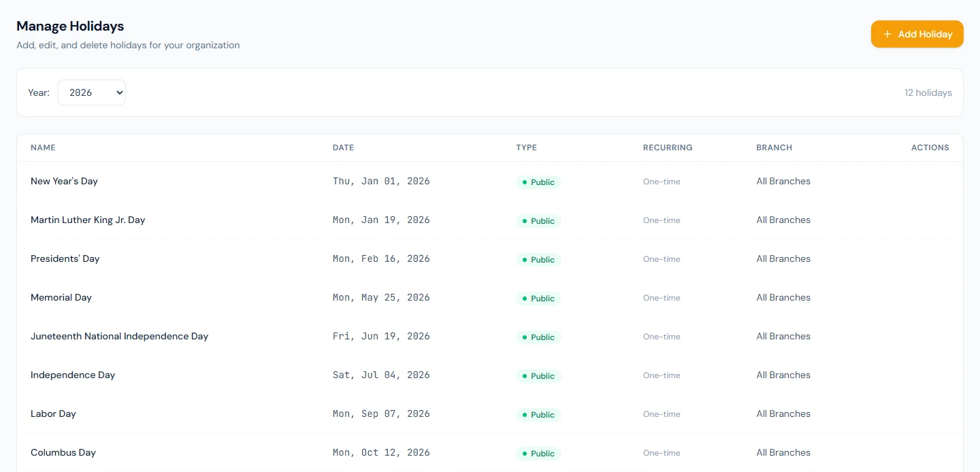Click the Add Holiday button

click(917, 34)
